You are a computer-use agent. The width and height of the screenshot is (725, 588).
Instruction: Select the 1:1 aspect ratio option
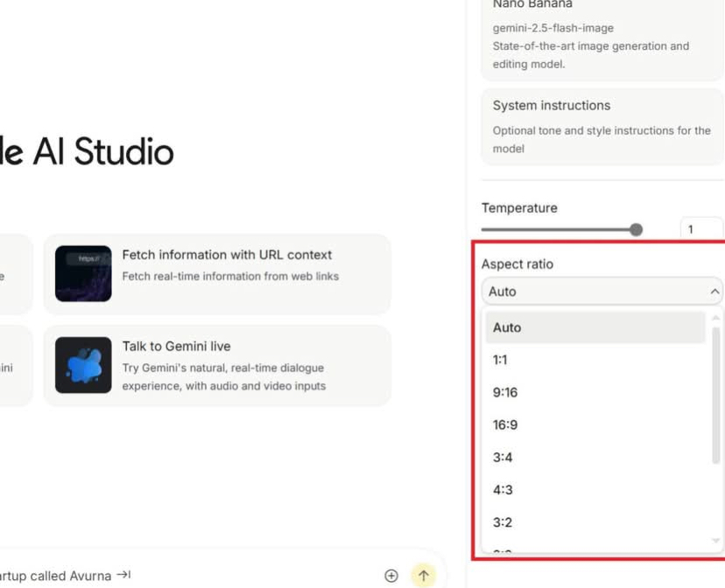pos(595,360)
